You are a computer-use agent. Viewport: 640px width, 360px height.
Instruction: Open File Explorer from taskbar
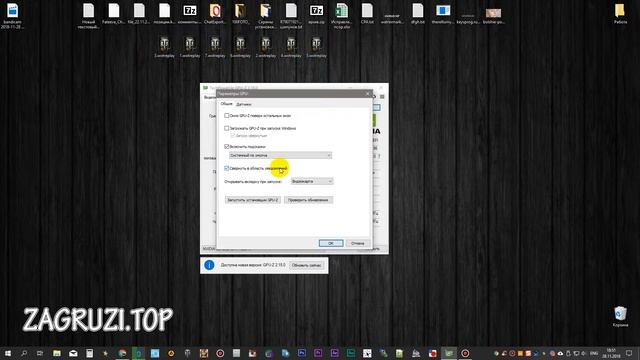click(x=57, y=353)
